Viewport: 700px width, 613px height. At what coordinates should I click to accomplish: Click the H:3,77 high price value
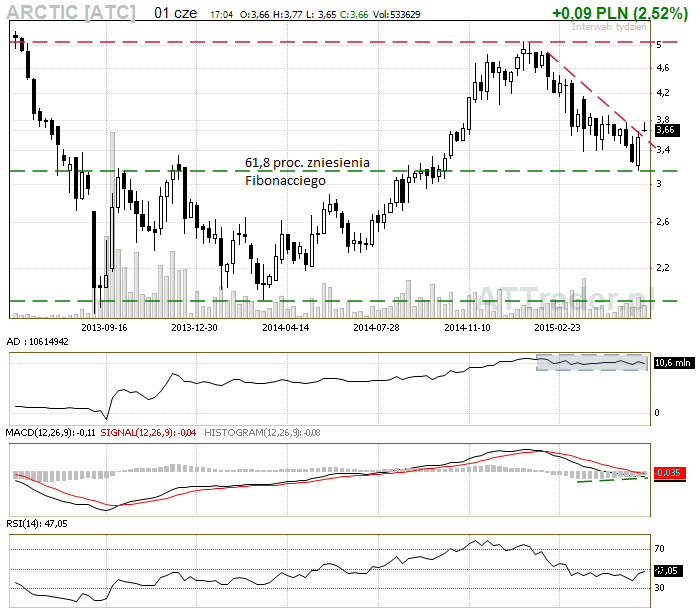click(x=287, y=15)
